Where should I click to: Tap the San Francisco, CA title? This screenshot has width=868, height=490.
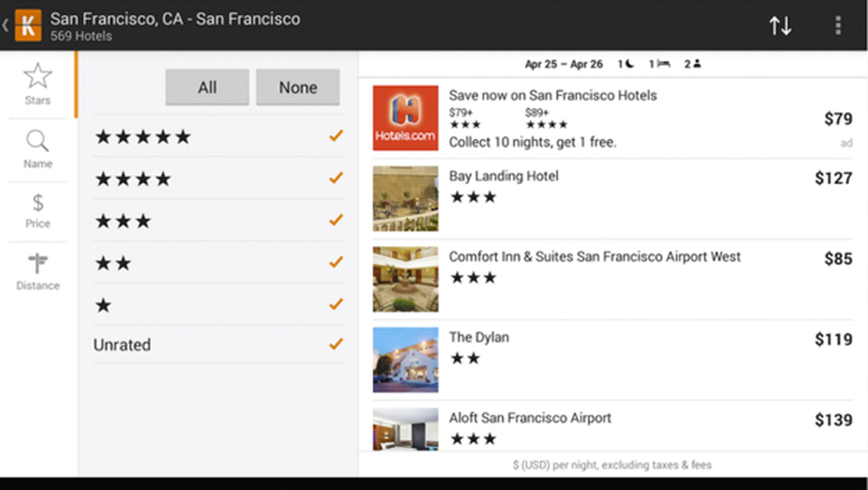175,19
